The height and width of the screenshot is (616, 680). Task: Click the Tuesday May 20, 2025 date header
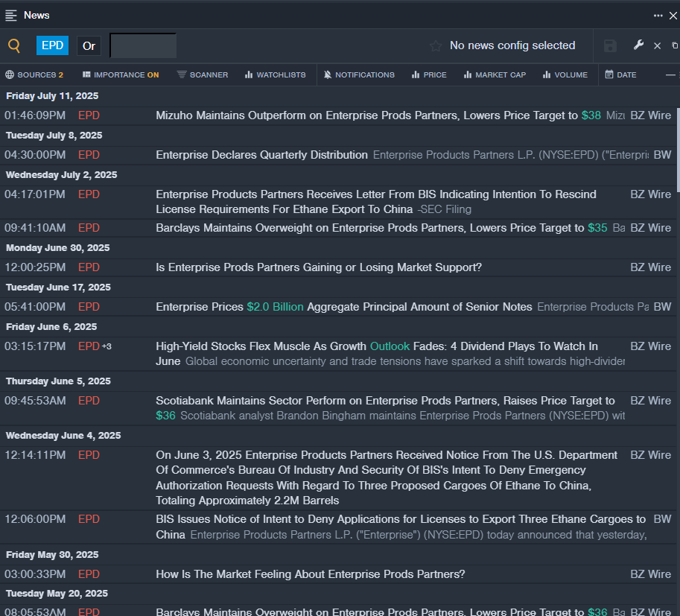click(57, 594)
